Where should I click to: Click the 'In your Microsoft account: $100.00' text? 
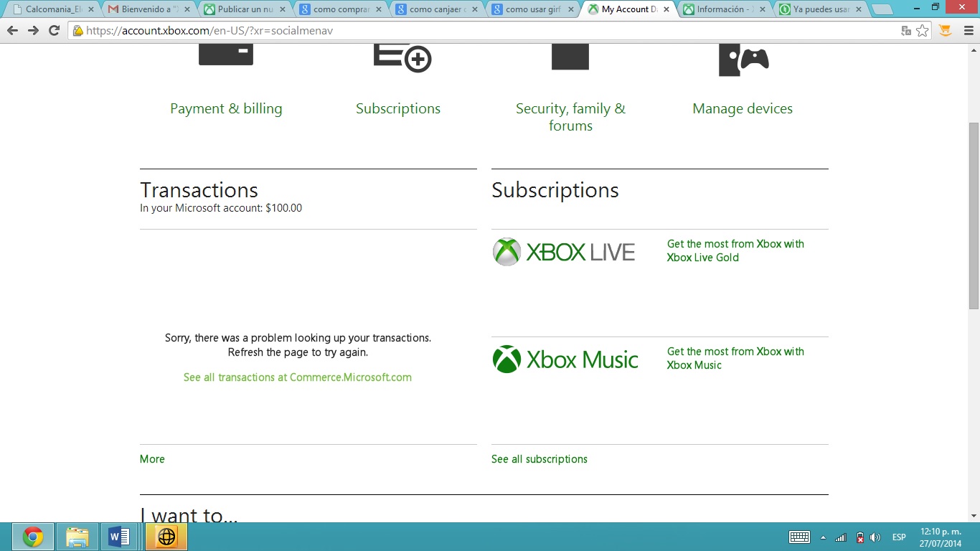click(x=221, y=208)
